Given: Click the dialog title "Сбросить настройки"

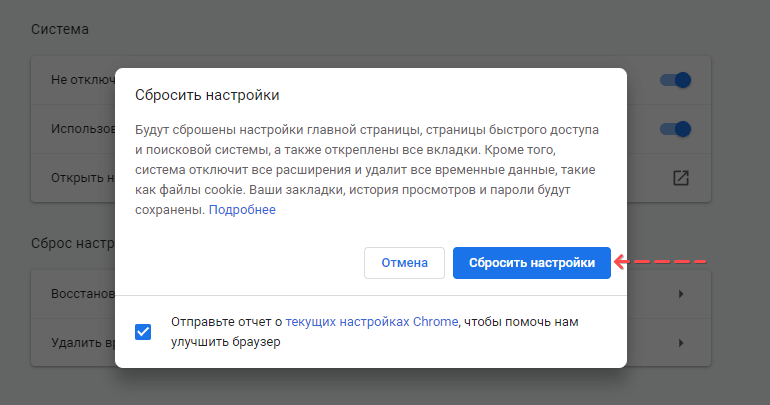Looking at the screenshot, I should [207, 95].
